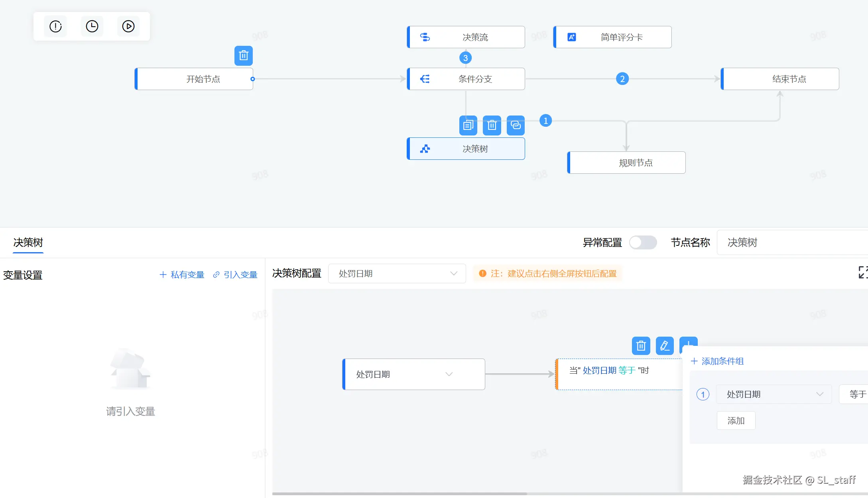Viewport: 868px width, 498px height.
Task: Click the 节点名称 input field
Action: click(791, 242)
